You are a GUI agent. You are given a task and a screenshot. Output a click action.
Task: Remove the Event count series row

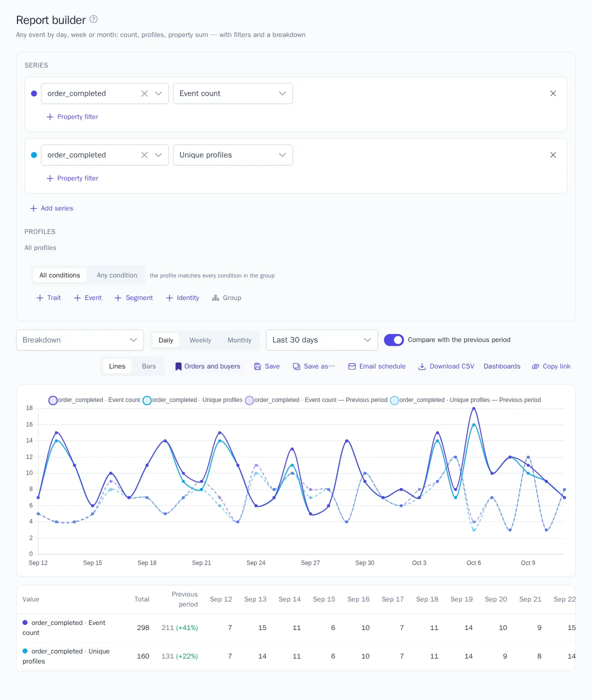(x=553, y=93)
